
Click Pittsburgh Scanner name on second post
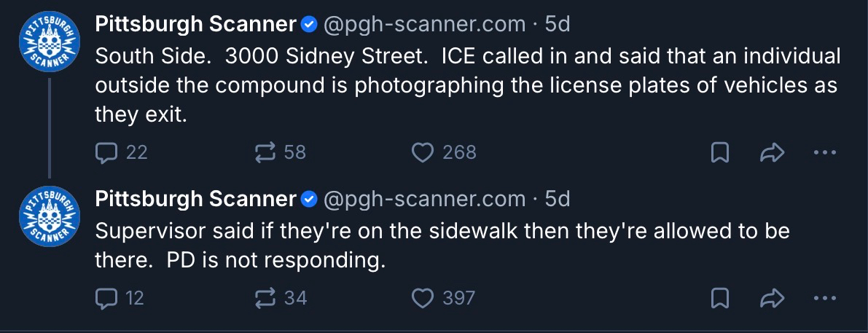195,198
